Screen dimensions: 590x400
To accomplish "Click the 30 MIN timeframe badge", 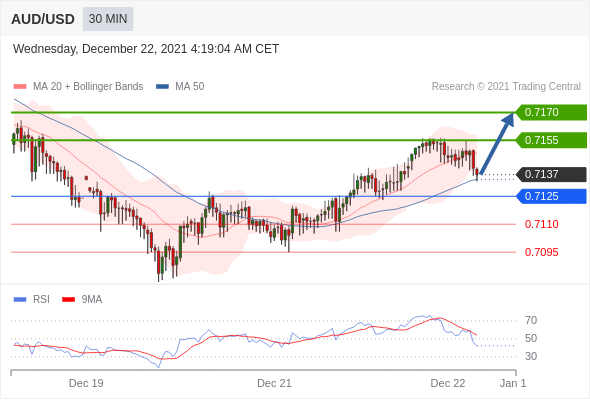I will tap(108, 19).
